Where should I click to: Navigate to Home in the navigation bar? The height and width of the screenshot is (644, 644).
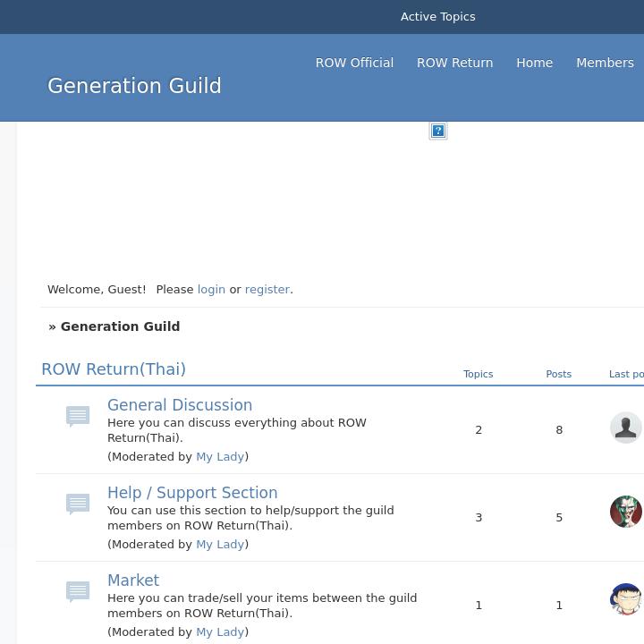534,63
